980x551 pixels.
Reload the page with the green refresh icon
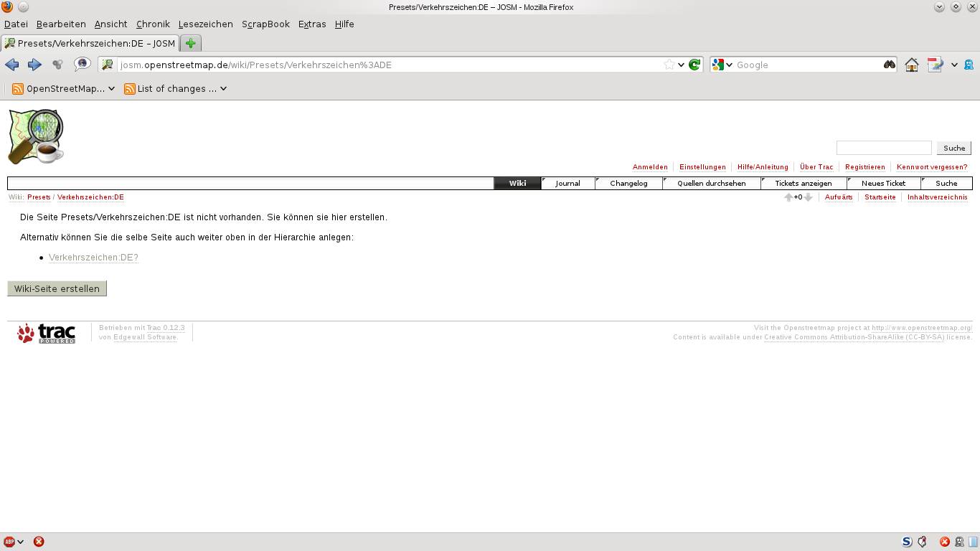coord(694,65)
